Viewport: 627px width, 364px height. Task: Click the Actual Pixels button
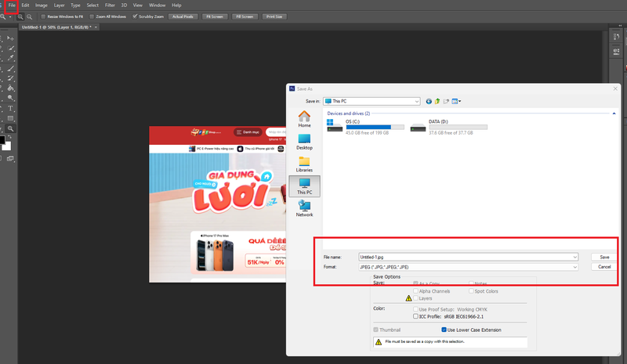point(183,16)
